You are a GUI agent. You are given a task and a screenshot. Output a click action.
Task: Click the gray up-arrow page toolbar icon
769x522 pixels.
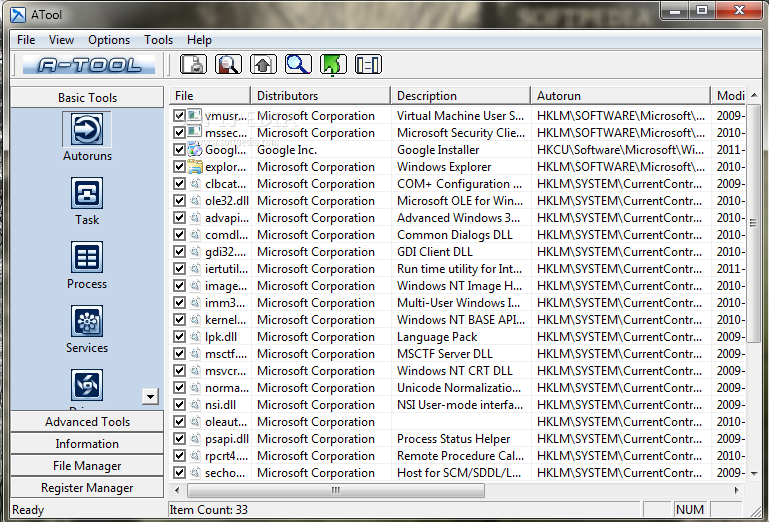[x=263, y=64]
